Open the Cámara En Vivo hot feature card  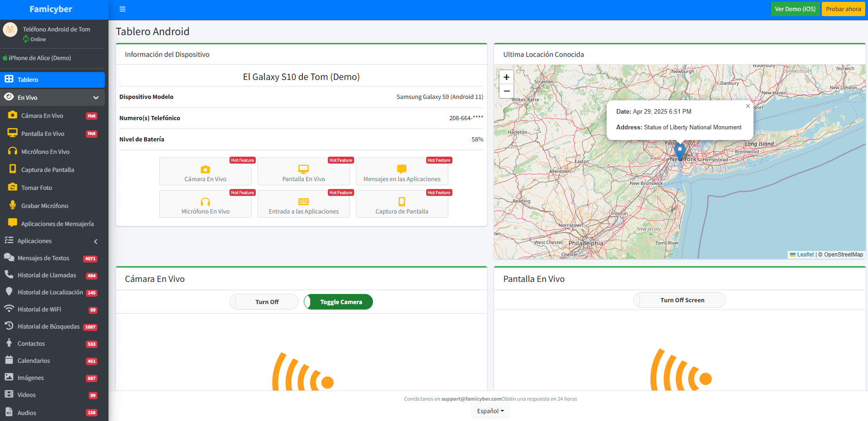click(x=205, y=171)
